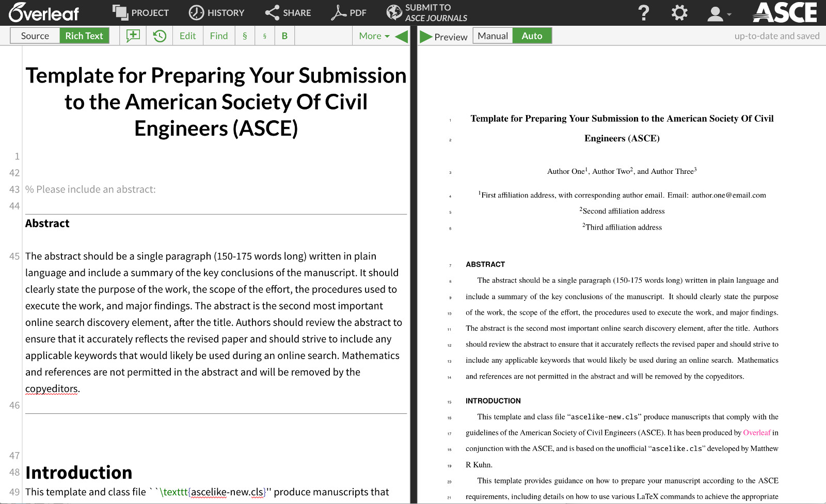Screen dimensions: 826x504
Task: Open the Project files menu
Action: pos(141,13)
